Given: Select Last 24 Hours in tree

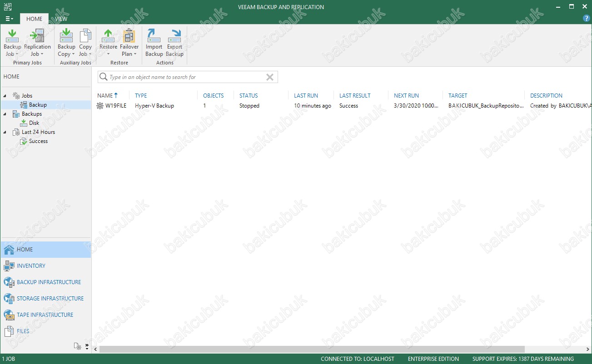Looking at the screenshot, I should point(38,132).
